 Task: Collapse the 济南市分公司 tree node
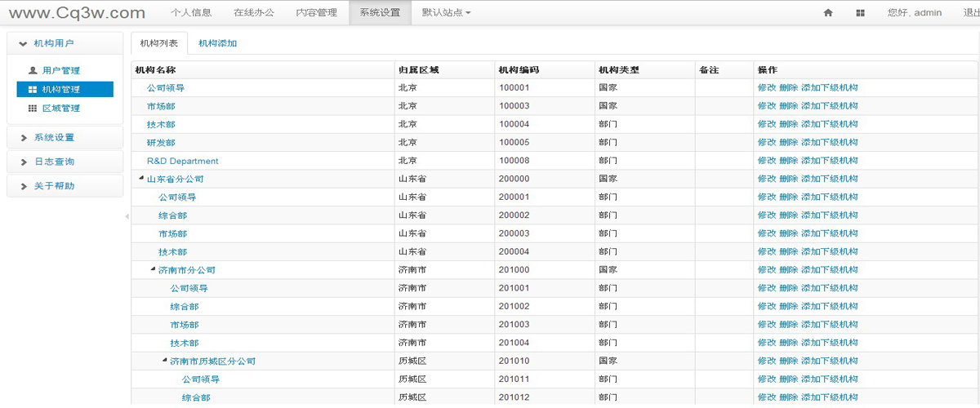153,269
